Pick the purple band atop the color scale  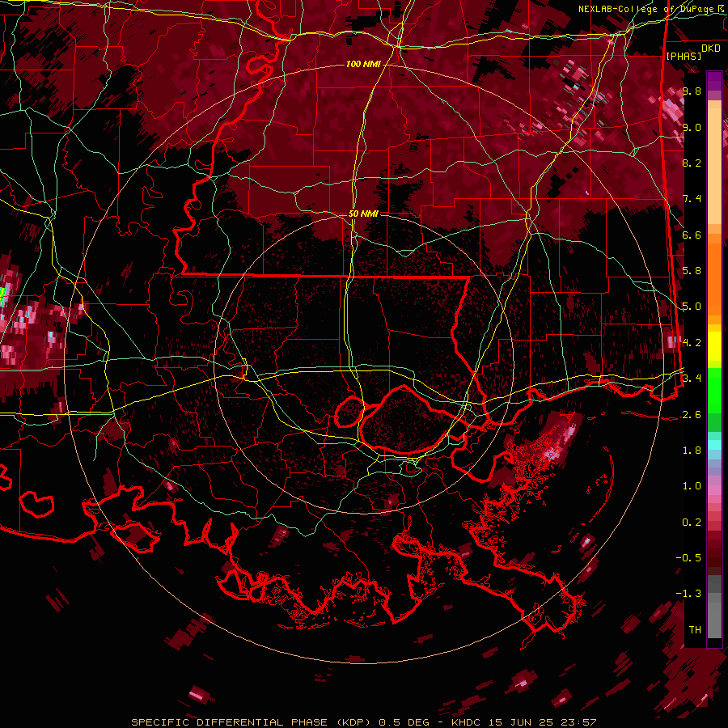[x=714, y=81]
